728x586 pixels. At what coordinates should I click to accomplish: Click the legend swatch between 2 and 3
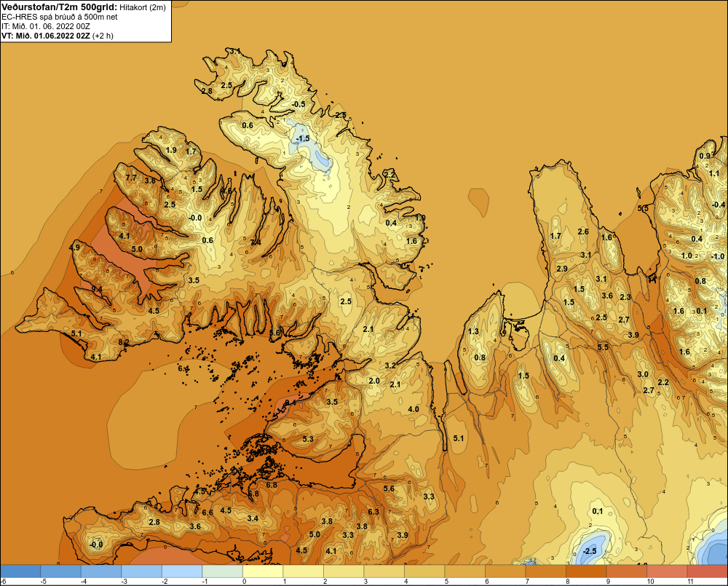[x=344, y=571]
